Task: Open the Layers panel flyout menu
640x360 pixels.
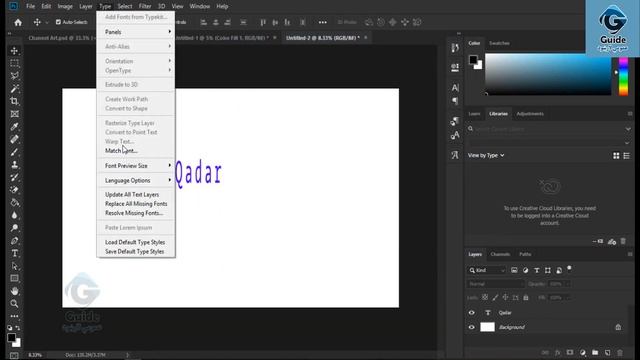Action: pos(630,254)
